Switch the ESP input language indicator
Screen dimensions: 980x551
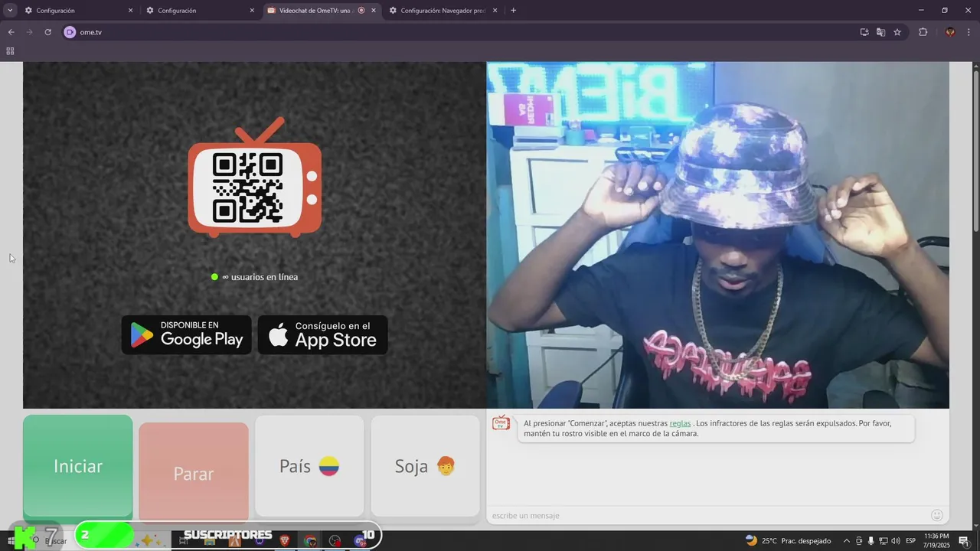coord(911,540)
